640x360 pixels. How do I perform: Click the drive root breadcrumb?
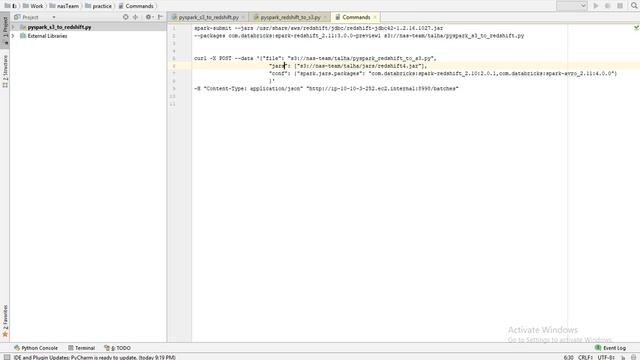pyautogui.click(x=11, y=6)
